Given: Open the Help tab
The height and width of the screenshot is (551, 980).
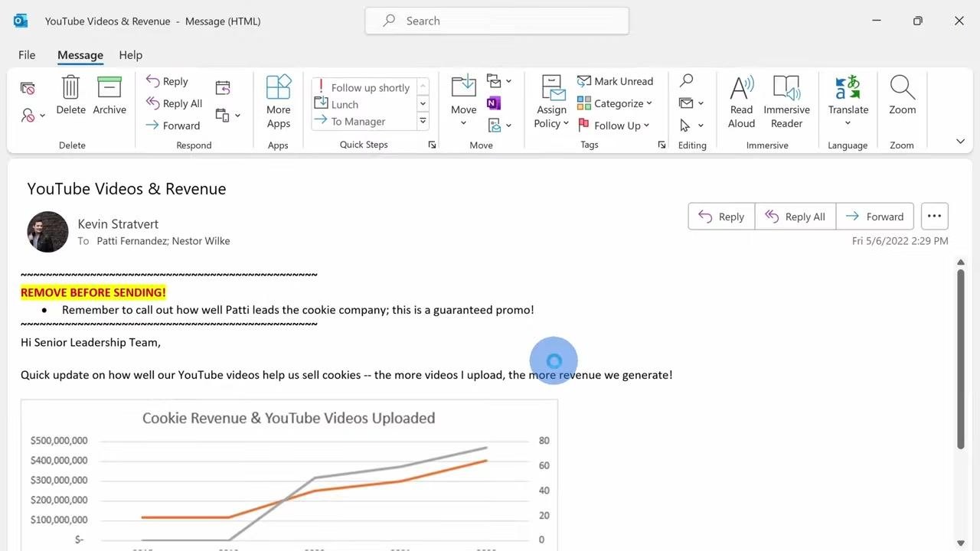Looking at the screenshot, I should [131, 55].
